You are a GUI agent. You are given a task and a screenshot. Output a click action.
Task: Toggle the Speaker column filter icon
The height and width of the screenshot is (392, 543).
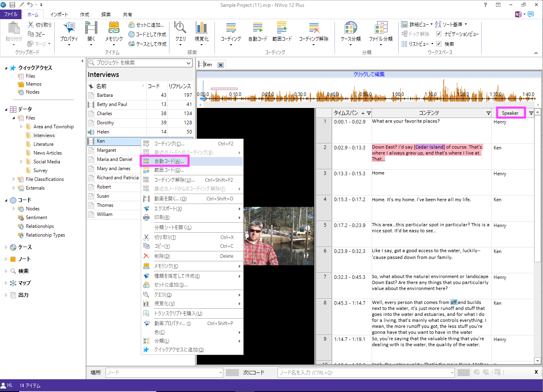pyautogui.click(x=531, y=113)
